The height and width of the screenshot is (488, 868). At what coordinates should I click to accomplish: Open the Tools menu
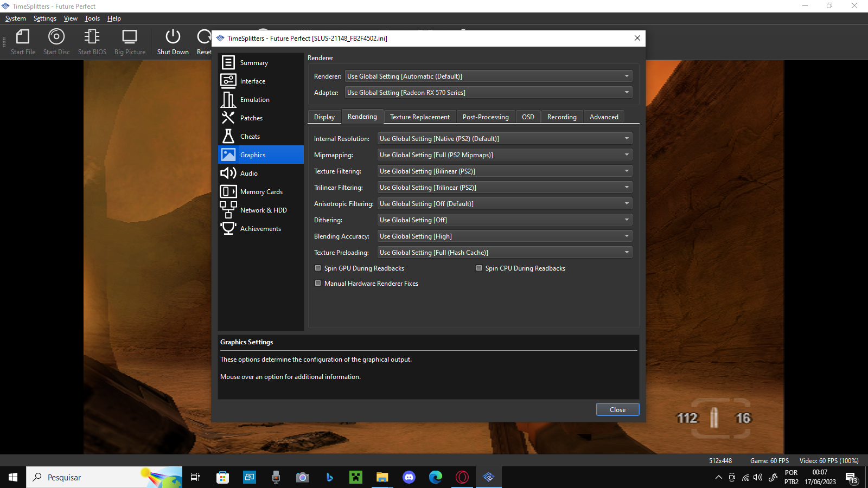92,18
